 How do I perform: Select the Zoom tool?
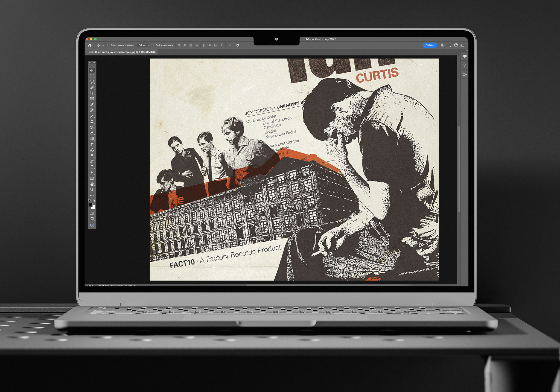pos(92,190)
